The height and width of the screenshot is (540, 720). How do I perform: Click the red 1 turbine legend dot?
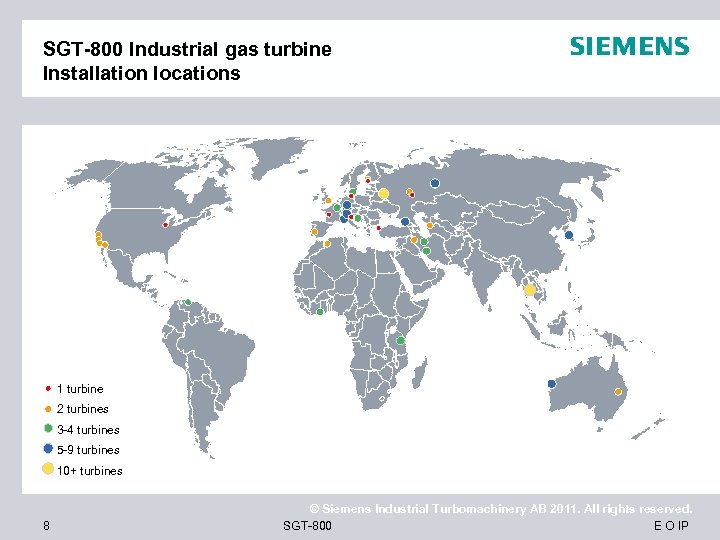(x=48, y=388)
